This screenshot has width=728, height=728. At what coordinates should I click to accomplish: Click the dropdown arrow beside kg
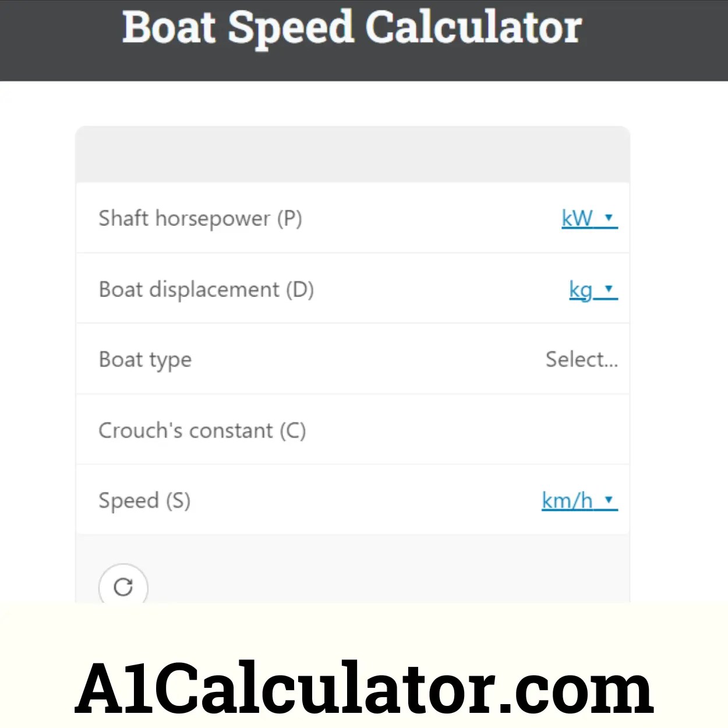coord(609,289)
